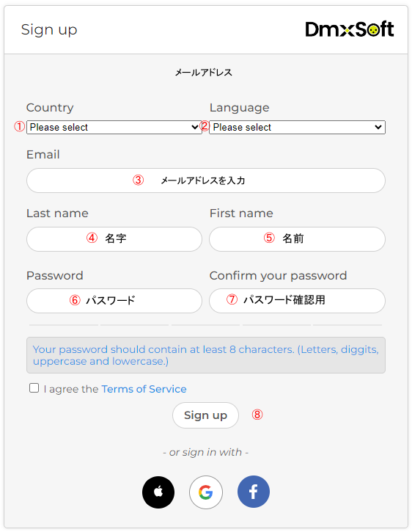Focus the Email address input field
Viewport: 412px width, 532px height.
[206, 181]
